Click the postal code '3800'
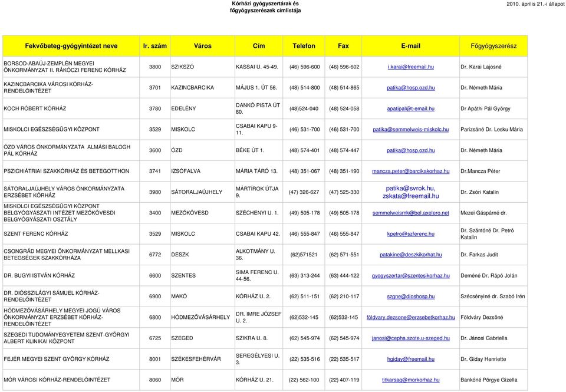 click(155, 67)
